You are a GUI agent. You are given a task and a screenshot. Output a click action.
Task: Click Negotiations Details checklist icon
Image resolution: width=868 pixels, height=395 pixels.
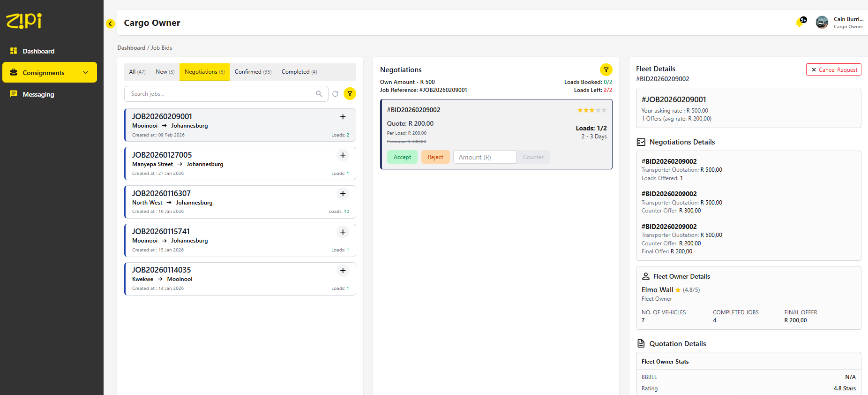point(641,142)
